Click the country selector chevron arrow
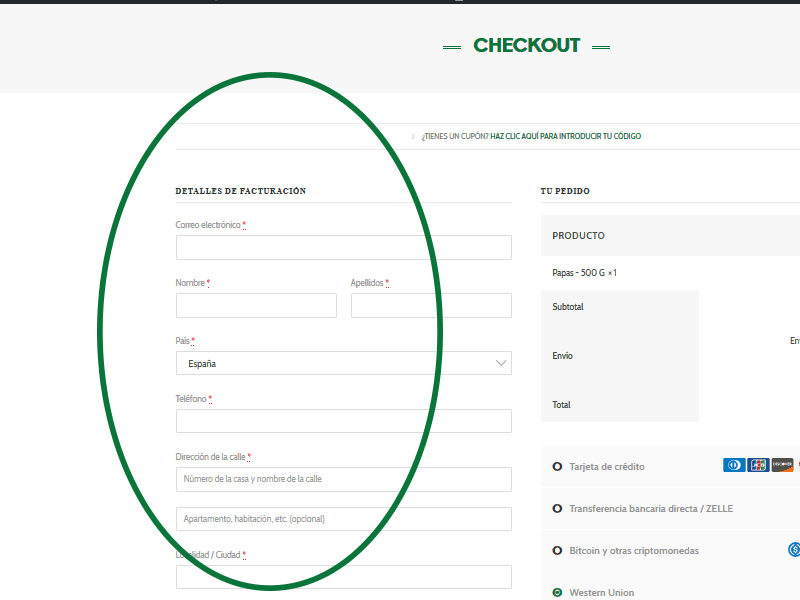 tap(500, 363)
